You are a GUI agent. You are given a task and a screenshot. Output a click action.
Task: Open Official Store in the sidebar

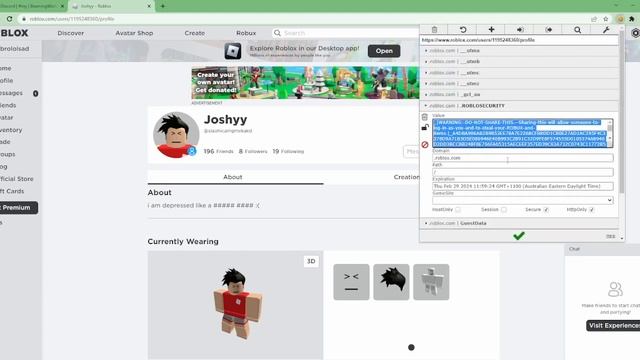click(17, 179)
